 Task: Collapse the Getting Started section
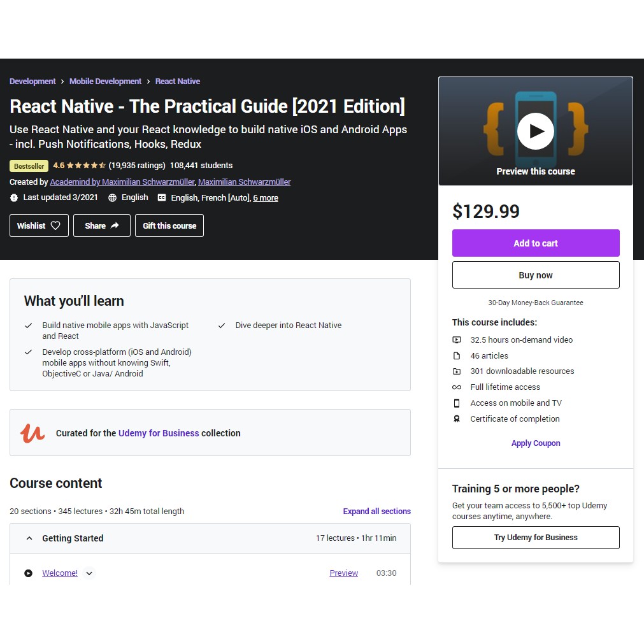(29, 538)
